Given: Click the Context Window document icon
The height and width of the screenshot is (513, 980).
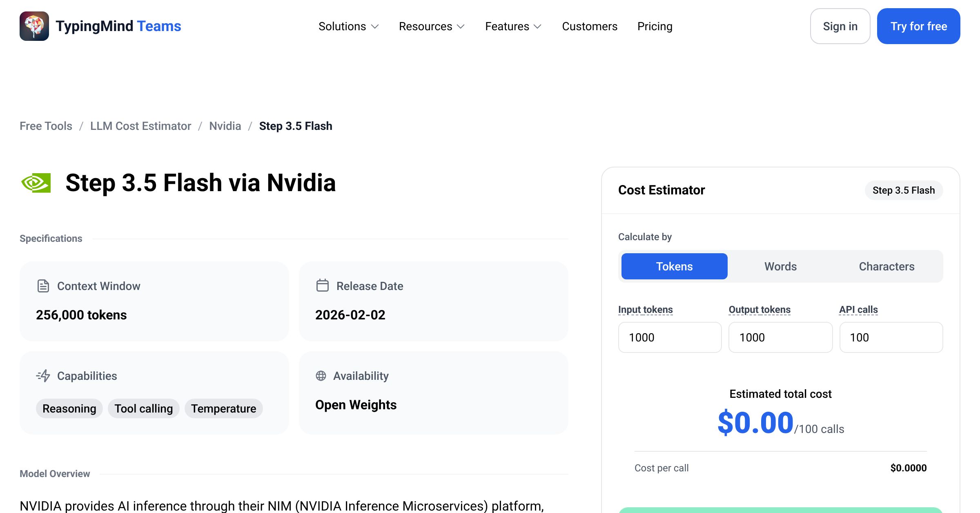Looking at the screenshot, I should coord(43,286).
